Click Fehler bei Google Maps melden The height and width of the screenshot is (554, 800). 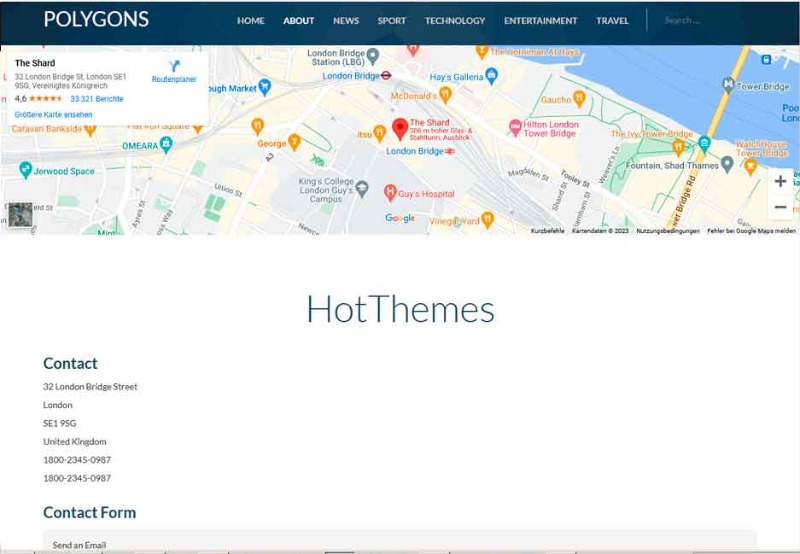pos(751,231)
